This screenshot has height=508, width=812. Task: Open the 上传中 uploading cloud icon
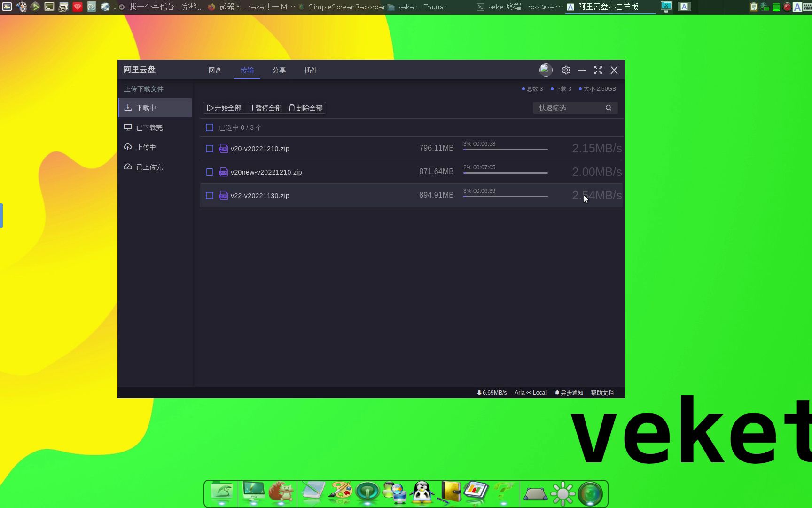pos(128,147)
